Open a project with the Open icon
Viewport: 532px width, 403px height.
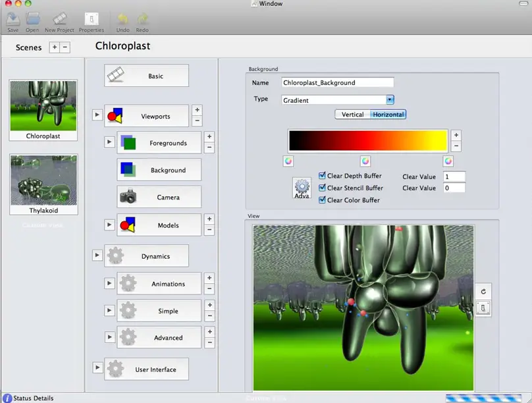coord(32,20)
